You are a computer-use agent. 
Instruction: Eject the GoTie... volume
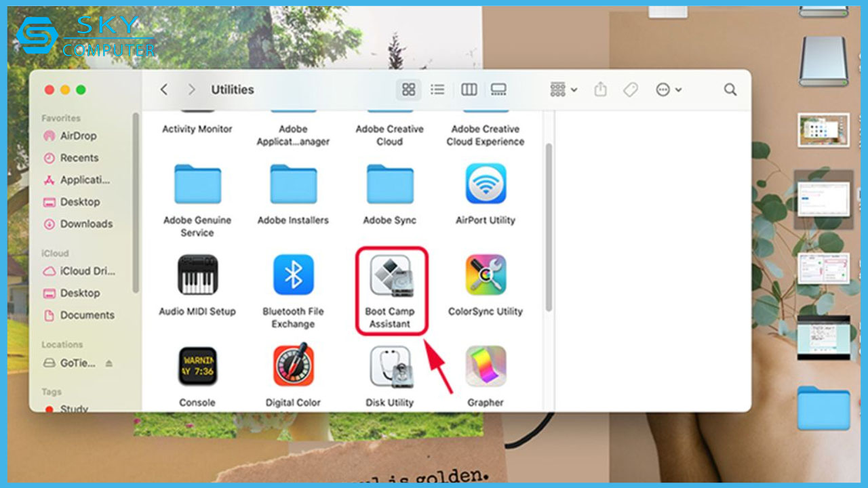click(108, 363)
